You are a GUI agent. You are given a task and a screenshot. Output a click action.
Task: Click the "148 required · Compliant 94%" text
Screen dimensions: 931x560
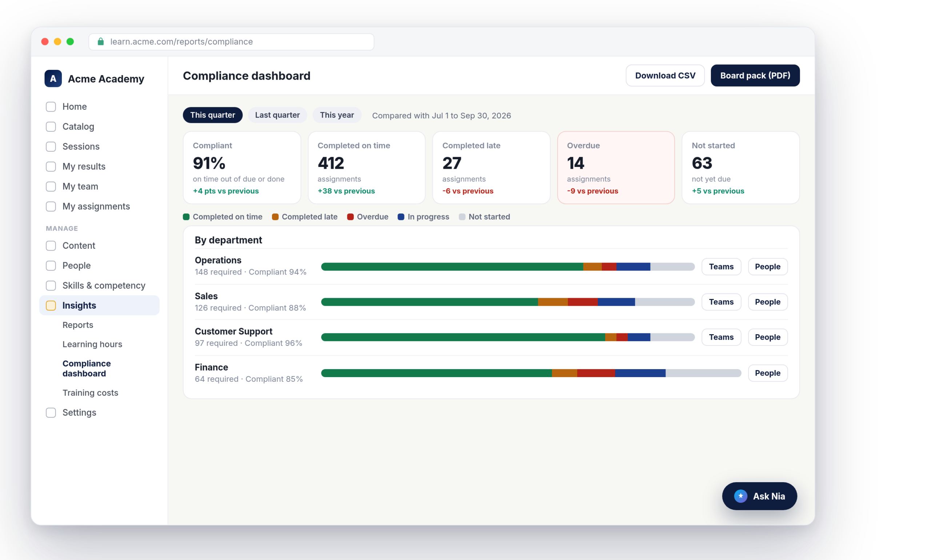pos(251,272)
